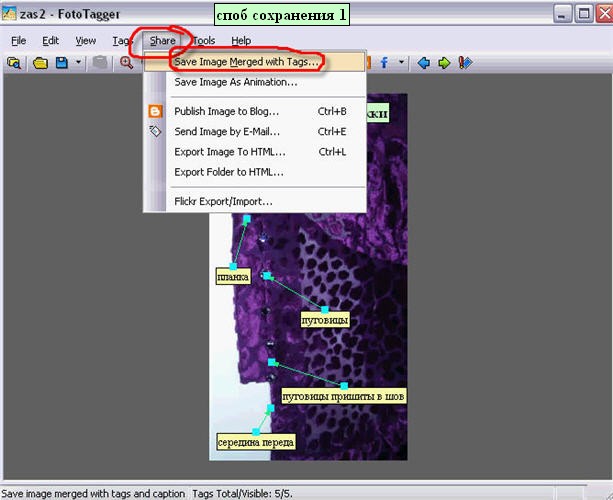613x500 pixels.
Task: Click the yellow Open folder toolbar icon
Action: click(40, 63)
